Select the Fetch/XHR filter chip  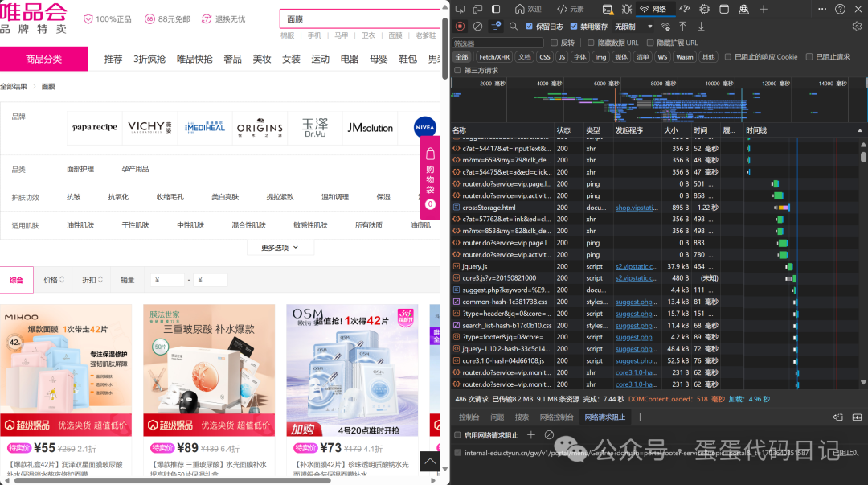[x=493, y=57]
